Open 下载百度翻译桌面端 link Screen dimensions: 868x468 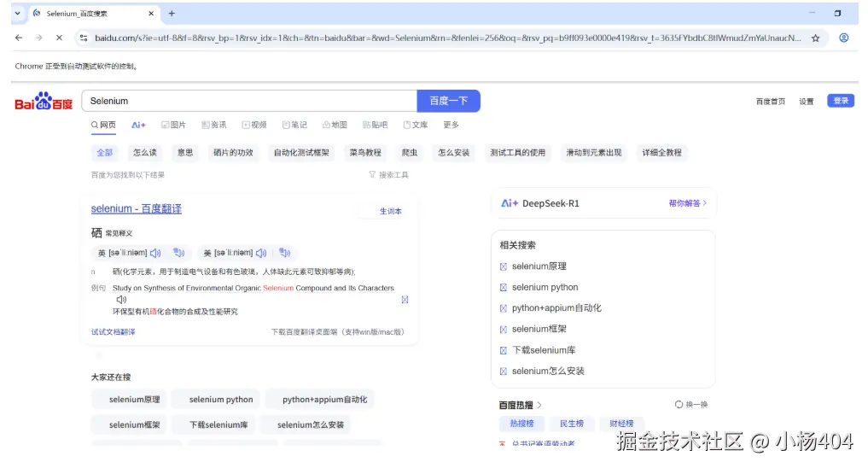[x=339, y=332]
